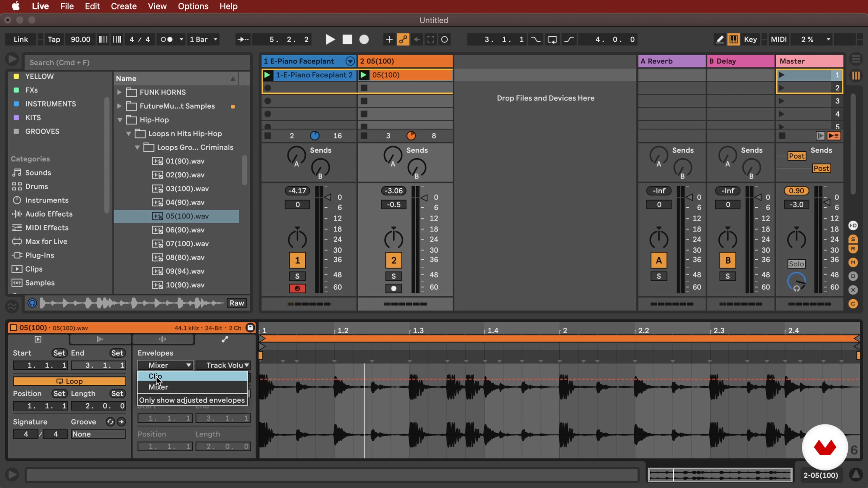Expand the FUNK HORNS folder

point(119,92)
